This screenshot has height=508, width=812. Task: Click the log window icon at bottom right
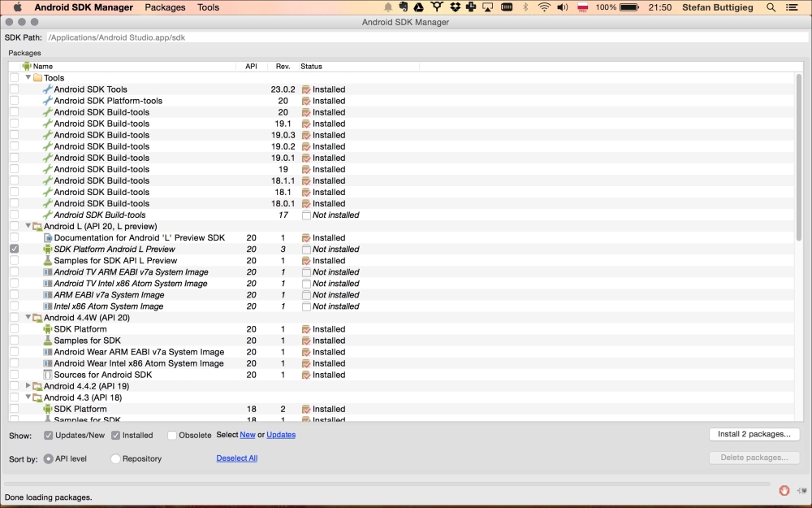point(802,490)
